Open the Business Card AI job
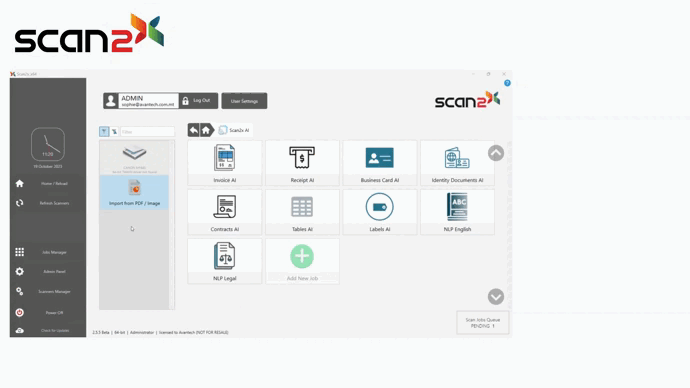This screenshot has width=690, height=388. 379,163
